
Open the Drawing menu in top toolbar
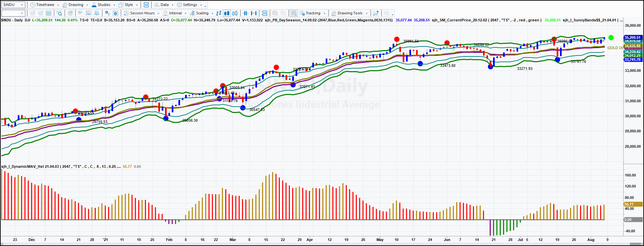coord(75,5)
